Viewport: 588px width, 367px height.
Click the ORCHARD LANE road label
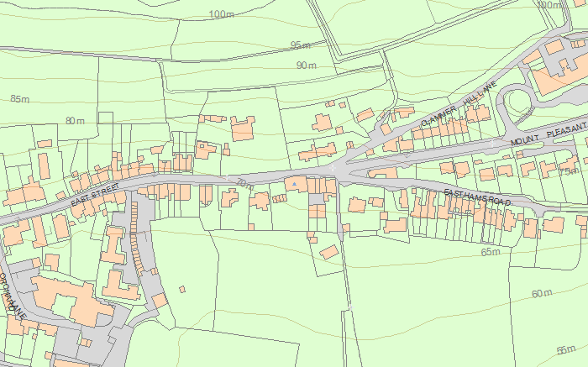[x=13, y=296]
